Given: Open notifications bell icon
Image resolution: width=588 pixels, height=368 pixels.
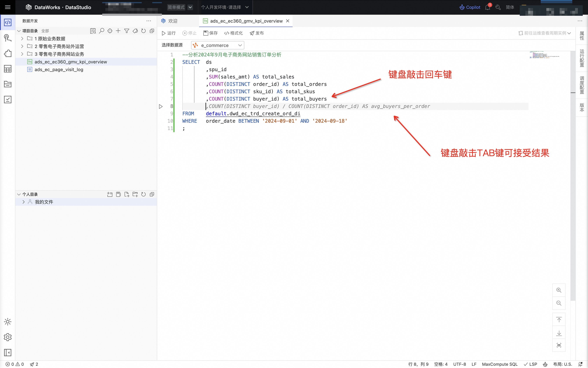Looking at the screenshot, I should [488, 7].
